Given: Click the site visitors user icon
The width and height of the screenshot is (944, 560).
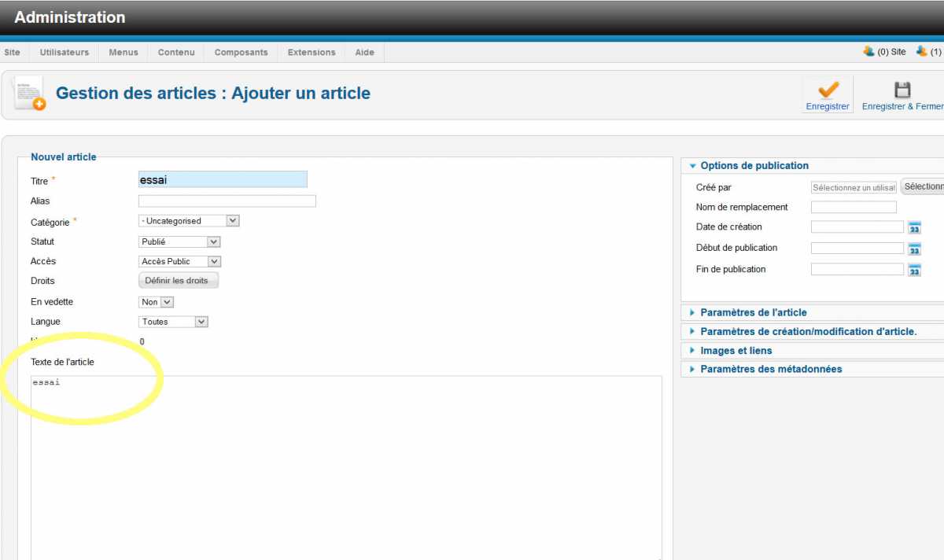Looking at the screenshot, I should point(868,51).
